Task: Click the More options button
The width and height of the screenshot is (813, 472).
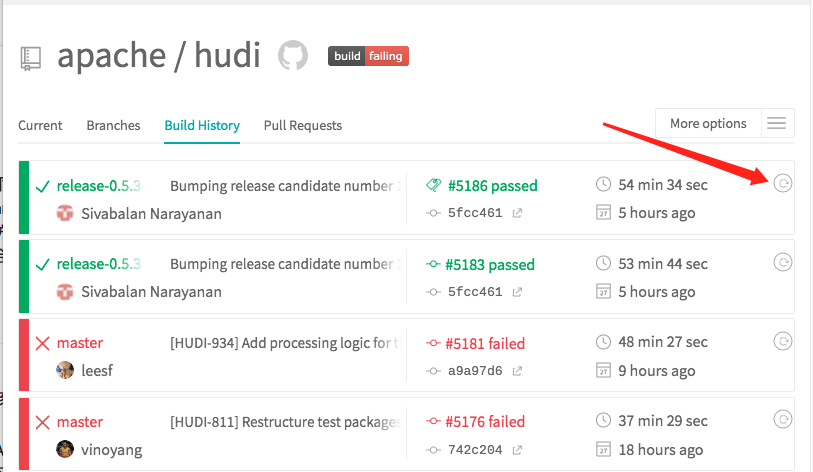Action: 708,123
